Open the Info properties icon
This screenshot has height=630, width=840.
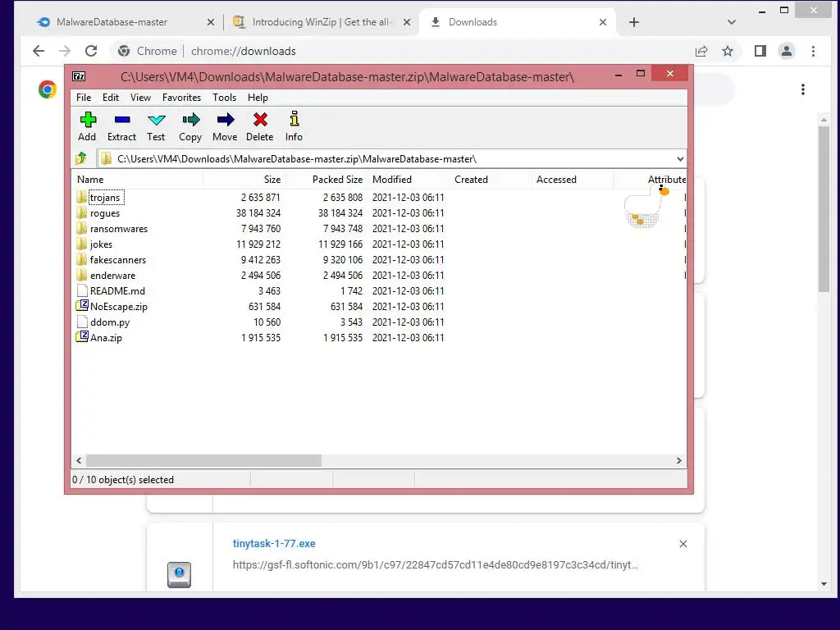(294, 126)
